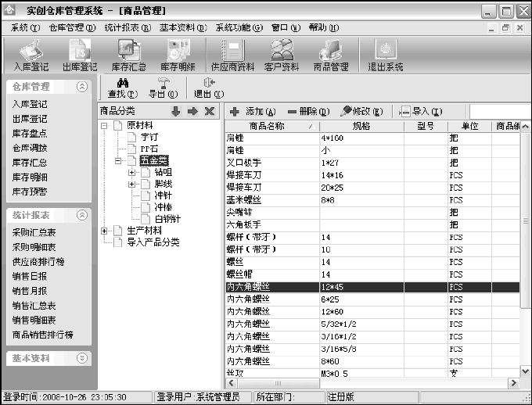The image size is (532, 405).
Task: Collapse the 原材料 tree node
Action: click(x=104, y=126)
